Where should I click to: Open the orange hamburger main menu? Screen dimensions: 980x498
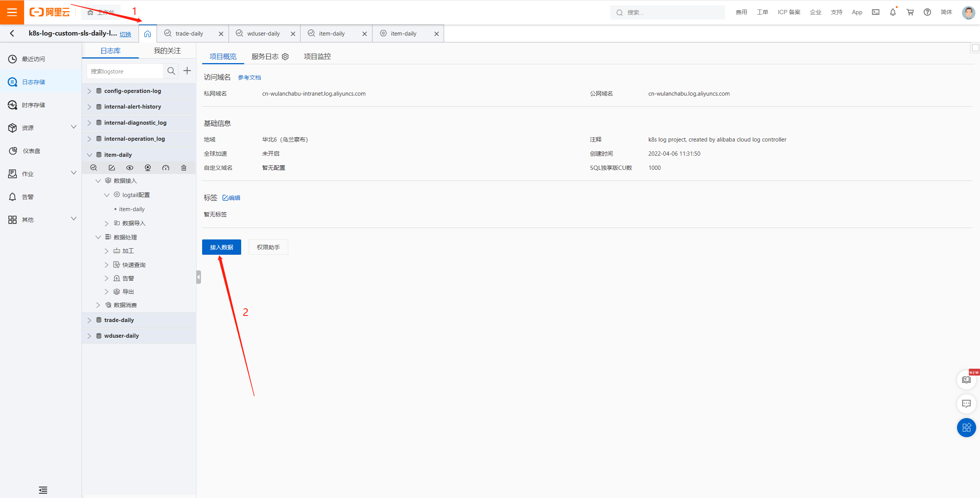point(12,12)
